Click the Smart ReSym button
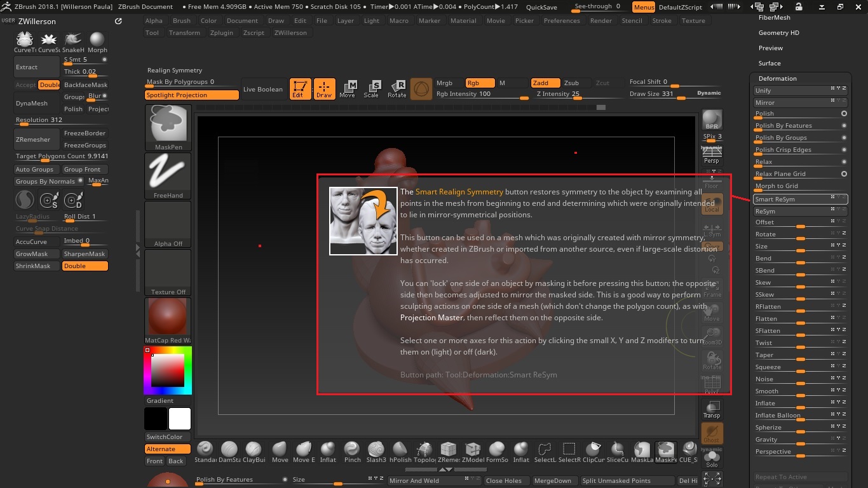This screenshot has width=868, height=488. click(801, 199)
